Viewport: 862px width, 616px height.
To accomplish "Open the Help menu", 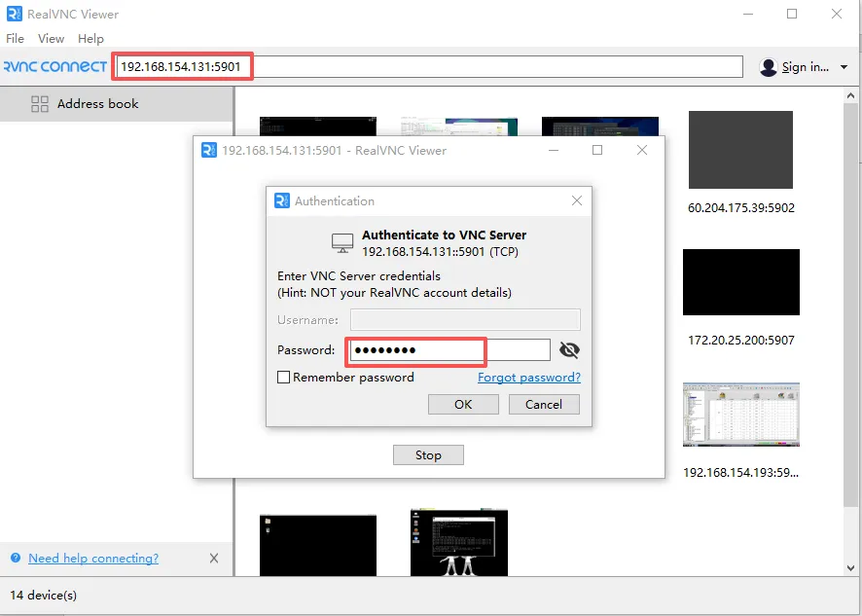I will pyautogui.click(x=90, y=39).
